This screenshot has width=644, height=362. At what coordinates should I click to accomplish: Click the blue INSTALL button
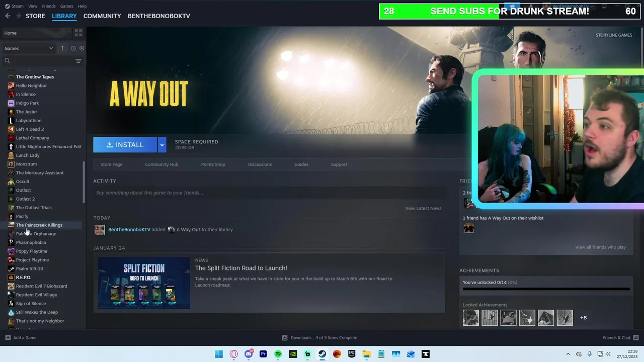tap(125, 145)
